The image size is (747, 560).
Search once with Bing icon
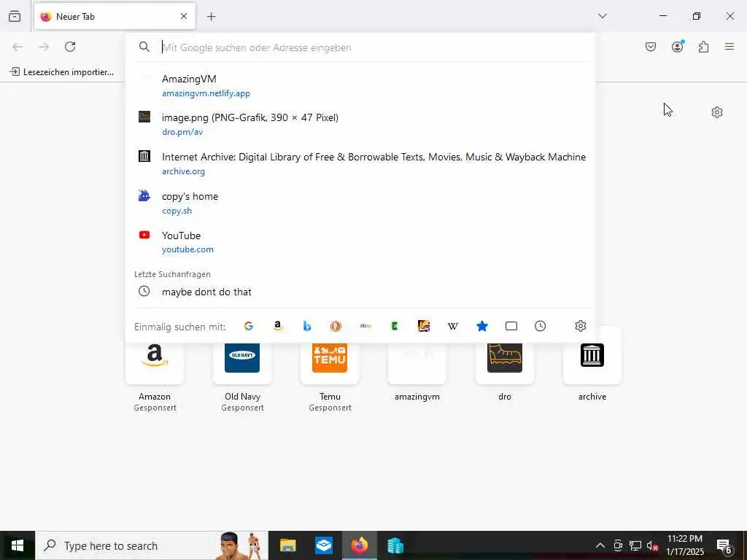click(307, 326)
